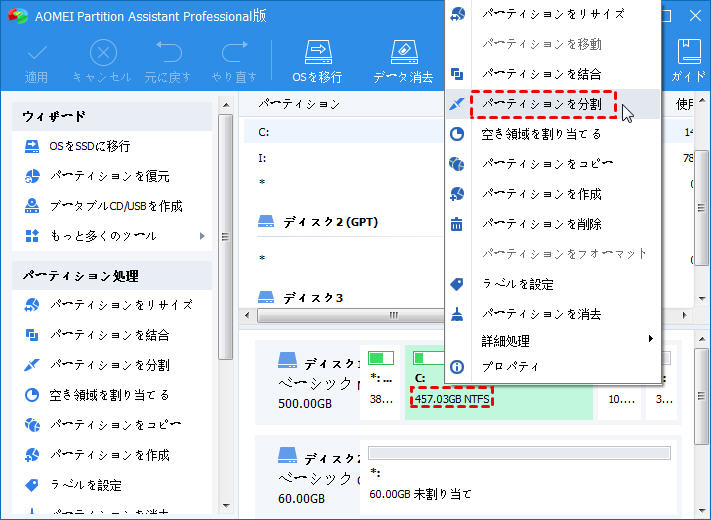
Task: Click the 60.00GB disk 2 label
Action: [301, 499]
